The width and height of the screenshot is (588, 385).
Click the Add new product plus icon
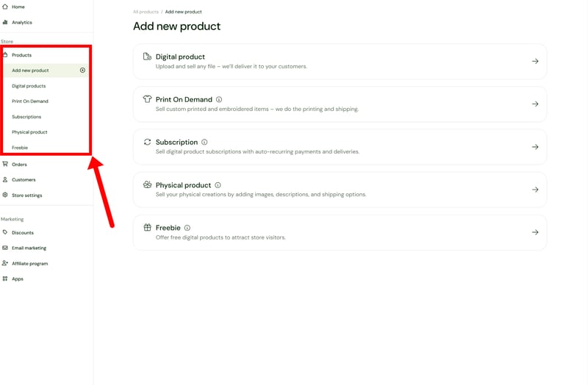point(82,71)
